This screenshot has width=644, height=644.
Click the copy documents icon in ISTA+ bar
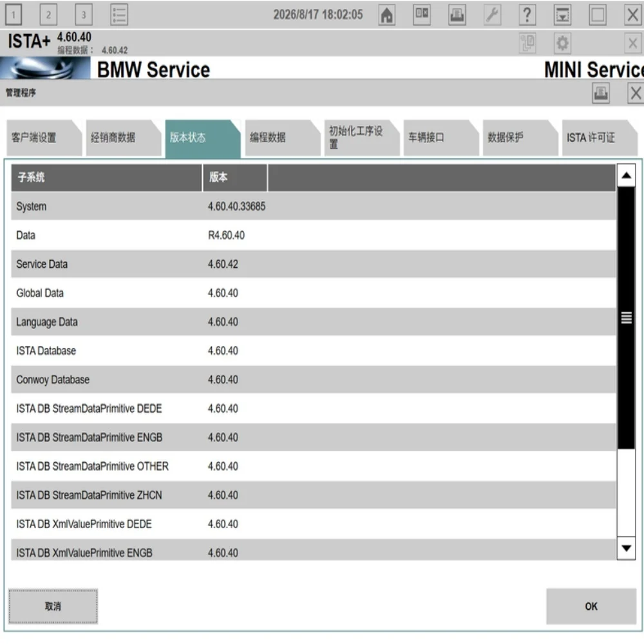tap(527, 43)
